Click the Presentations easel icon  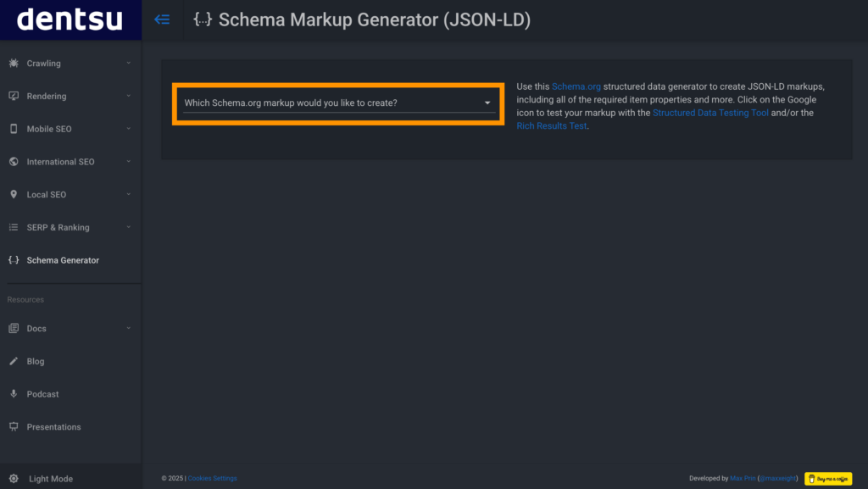(x=14, y=426)
